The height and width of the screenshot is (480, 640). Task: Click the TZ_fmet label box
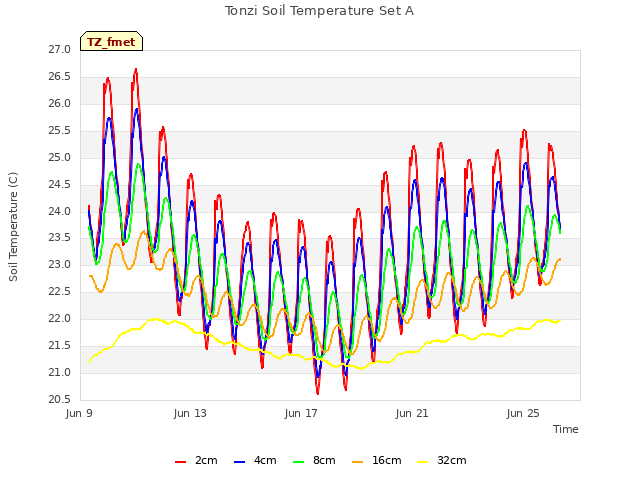pos(111,41)
